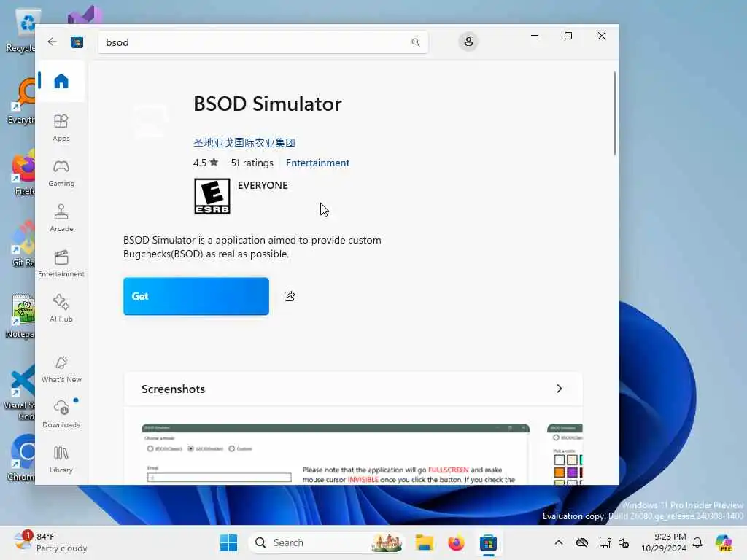Click the app description starting 'BSOD Simulator is a'
The height and width of the screenshot is (560, 747).
click(252, 246)
